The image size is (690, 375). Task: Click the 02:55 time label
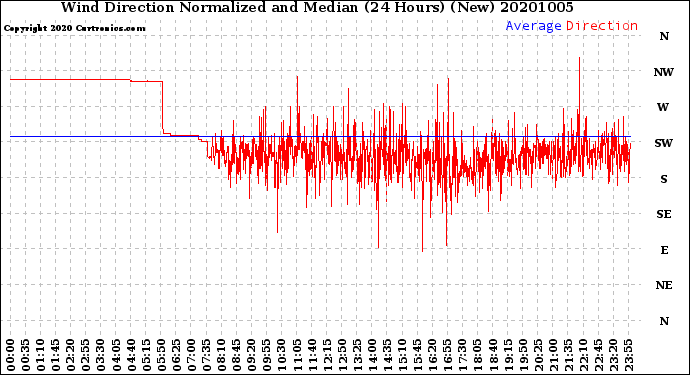86,355
